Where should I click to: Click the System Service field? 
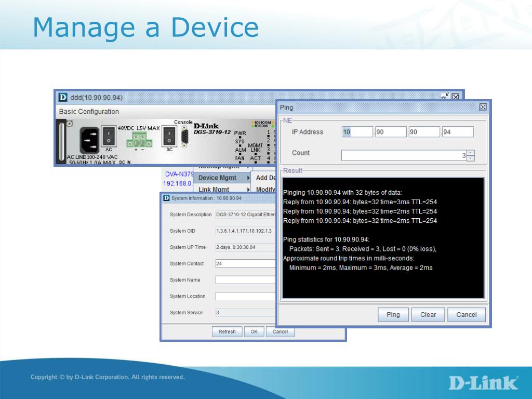pos(246,312)
